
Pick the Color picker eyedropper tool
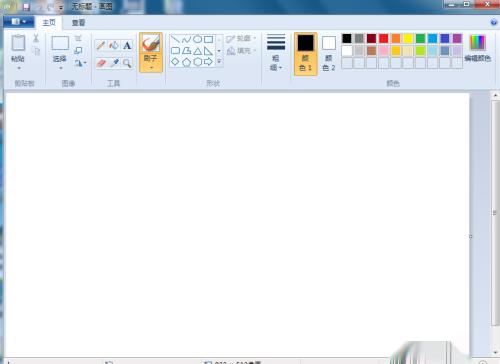[x=114, y=63]
